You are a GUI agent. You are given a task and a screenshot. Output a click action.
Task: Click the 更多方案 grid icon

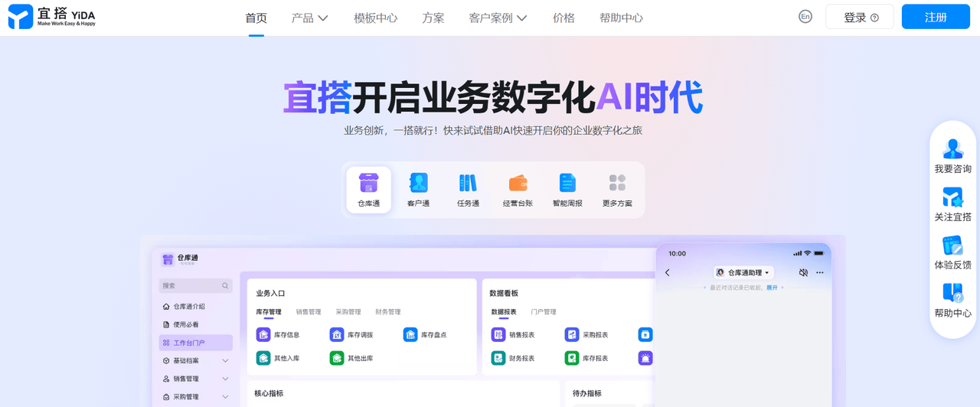pos(617,184)
